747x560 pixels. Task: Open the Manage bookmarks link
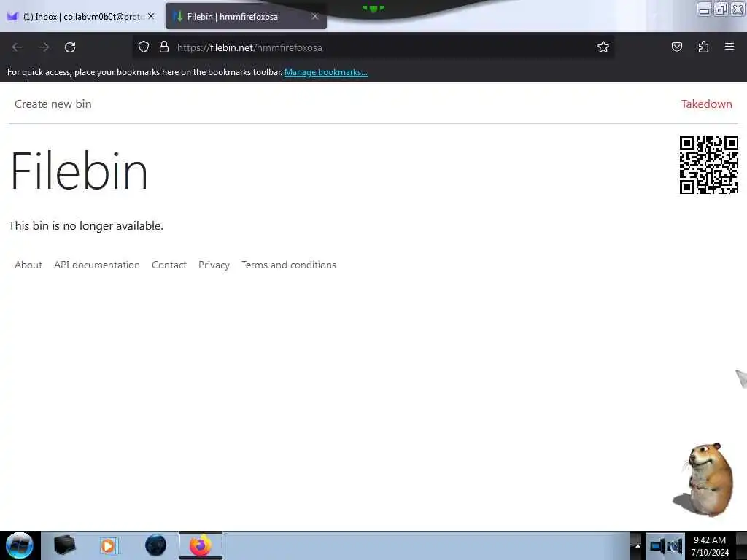[326, 72]
